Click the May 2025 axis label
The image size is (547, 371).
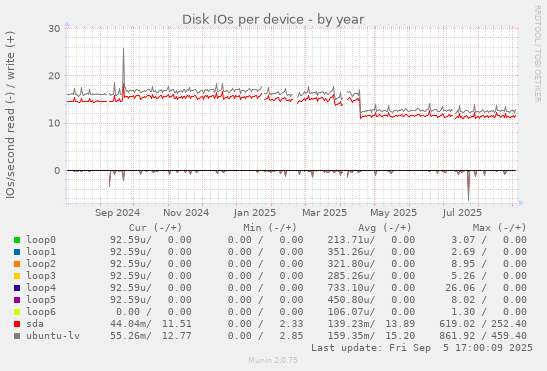[x=394, y=213]
